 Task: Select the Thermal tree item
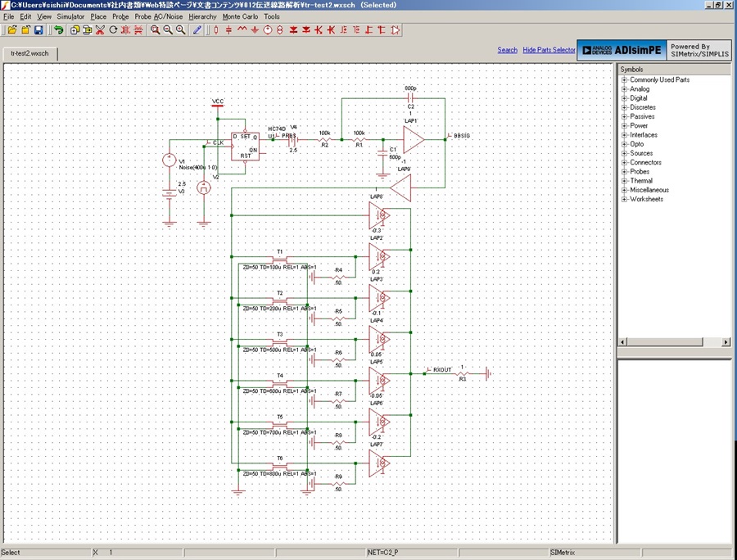(x=641, y=181)
